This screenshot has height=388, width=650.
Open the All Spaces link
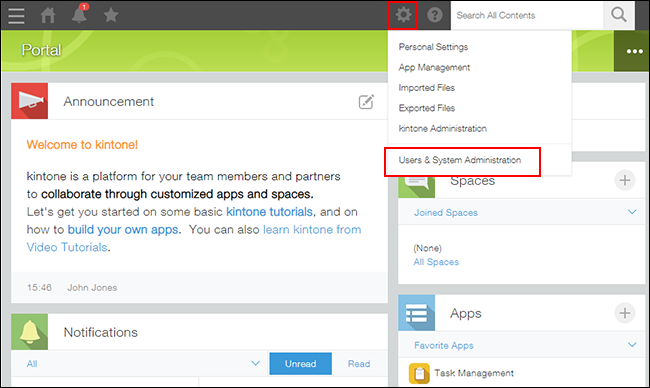pyautogui.click(x=436, y=262)
